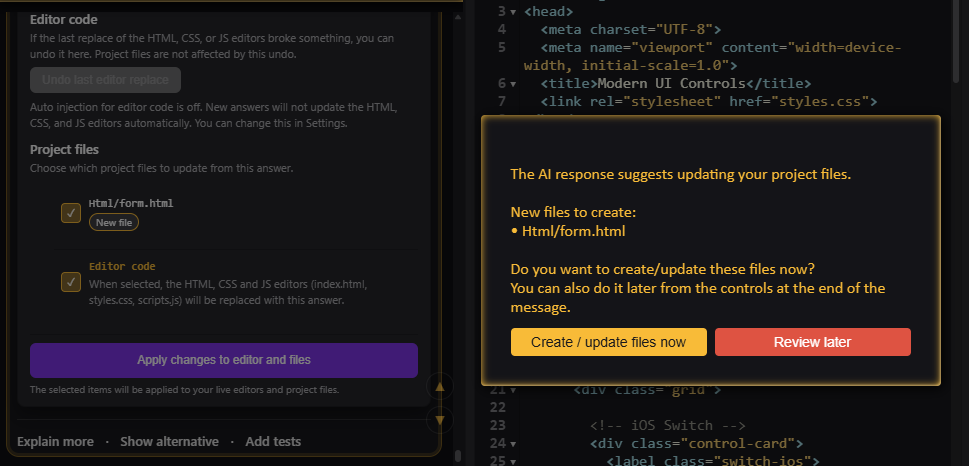Click the iOS Switch comment line 23
The image size is (969, 466).
click(x=668, y=425)
